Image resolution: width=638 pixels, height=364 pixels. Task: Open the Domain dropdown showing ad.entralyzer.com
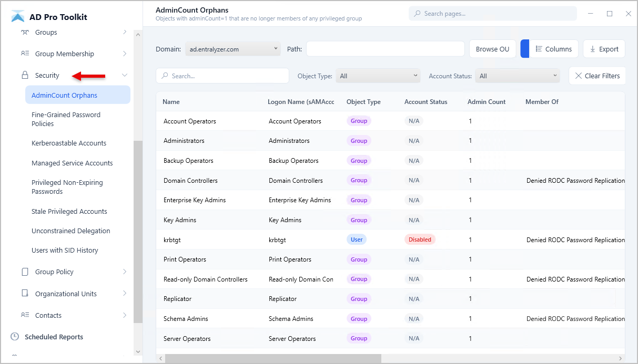(x=233, y=48)
